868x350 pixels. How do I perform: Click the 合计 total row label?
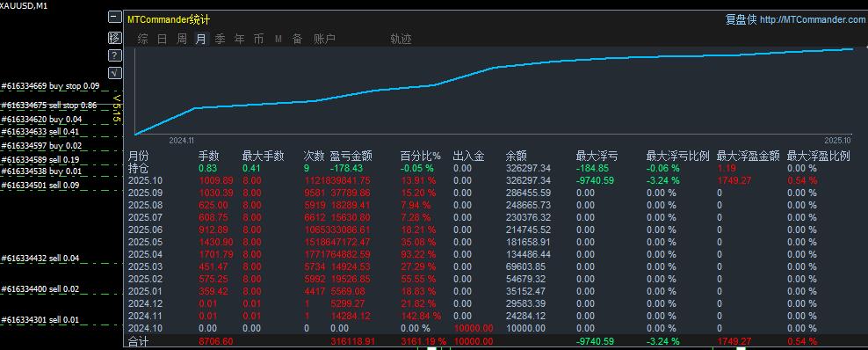point(139,341)
